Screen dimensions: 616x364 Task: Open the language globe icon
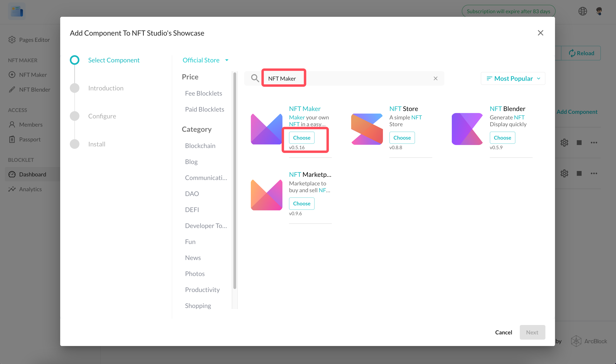pyautogui.click(x=582, y=11)
